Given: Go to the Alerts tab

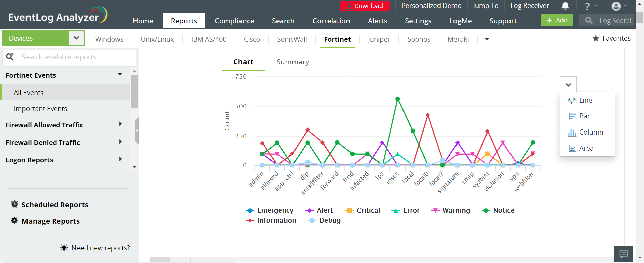Looking at the screenshot, I should [x=377, y=21].
